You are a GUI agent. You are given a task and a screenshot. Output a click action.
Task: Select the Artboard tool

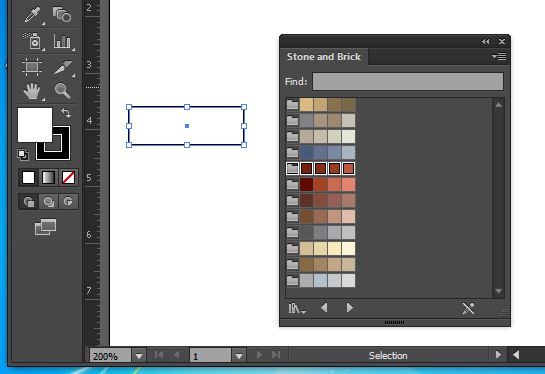pyautogui.click(x=32, y=66)
